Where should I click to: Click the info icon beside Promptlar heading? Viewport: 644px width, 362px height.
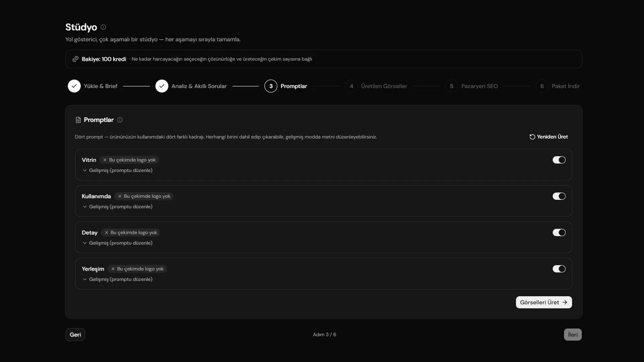coord(120,120)
